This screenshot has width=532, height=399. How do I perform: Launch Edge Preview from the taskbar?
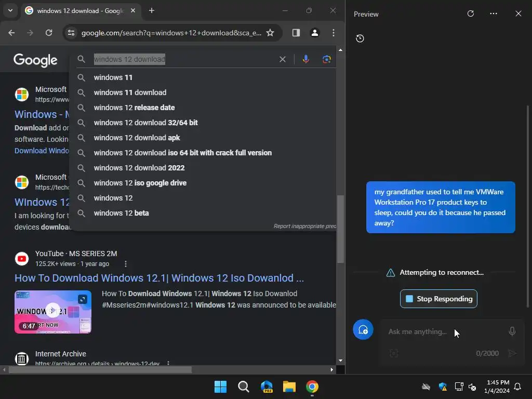267,387
